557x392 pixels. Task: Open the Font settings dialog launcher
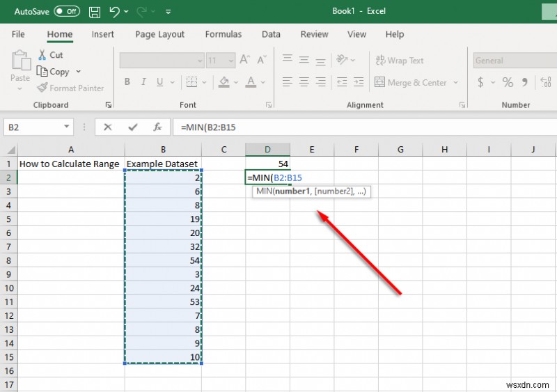pyautogui.click(x=269, y=105)
